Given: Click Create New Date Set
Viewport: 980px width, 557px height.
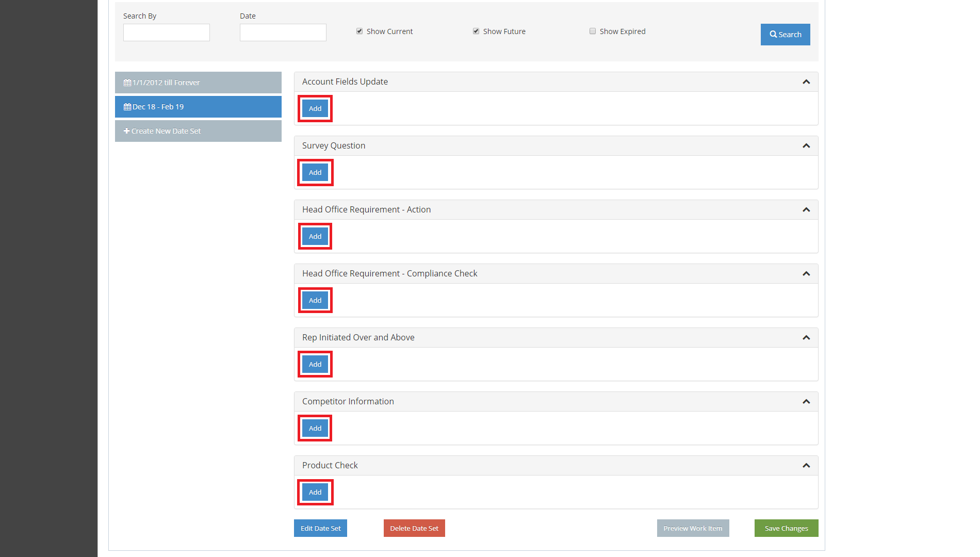Looking at the screenshot, I should coord(198,131).
